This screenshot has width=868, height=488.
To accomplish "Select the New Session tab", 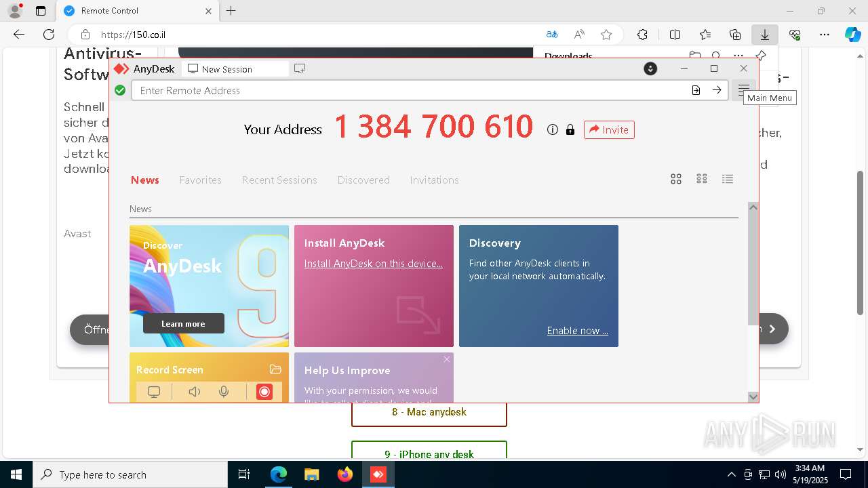I will tap(235, 68).
